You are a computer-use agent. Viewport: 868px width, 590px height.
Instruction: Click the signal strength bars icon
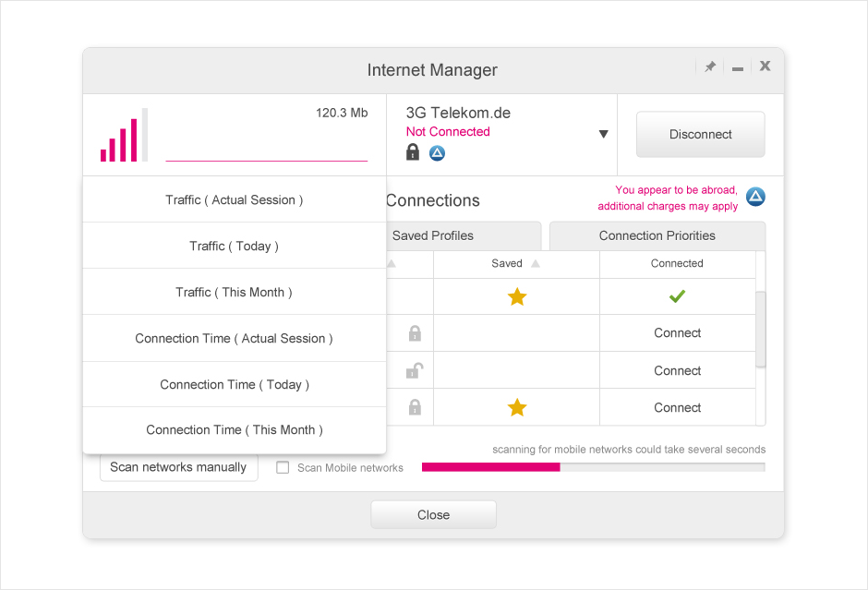[124, 136]
